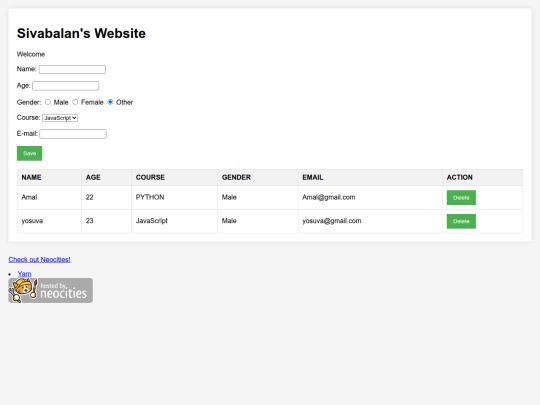Image resolution: width=540 pixels, height=405 pixels.
Task: Click the Male gender cell in yosuva row
Action: click(258, 221)
